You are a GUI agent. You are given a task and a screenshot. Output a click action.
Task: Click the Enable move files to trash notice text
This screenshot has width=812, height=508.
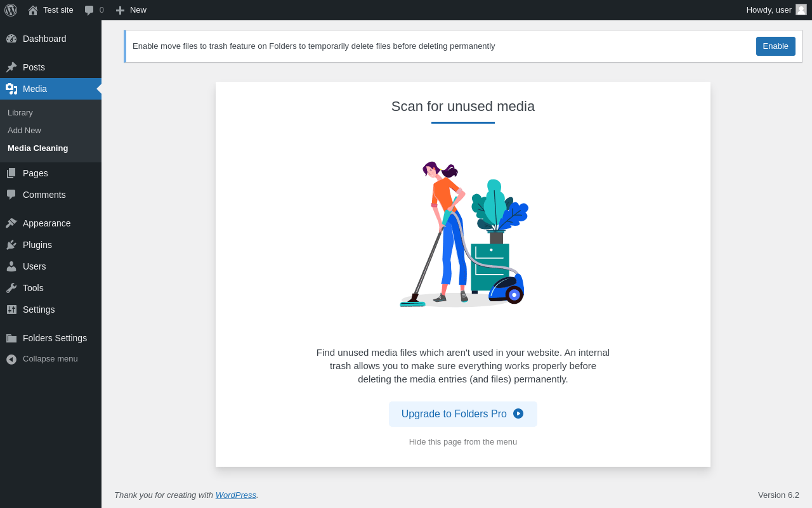pos(314,46)
